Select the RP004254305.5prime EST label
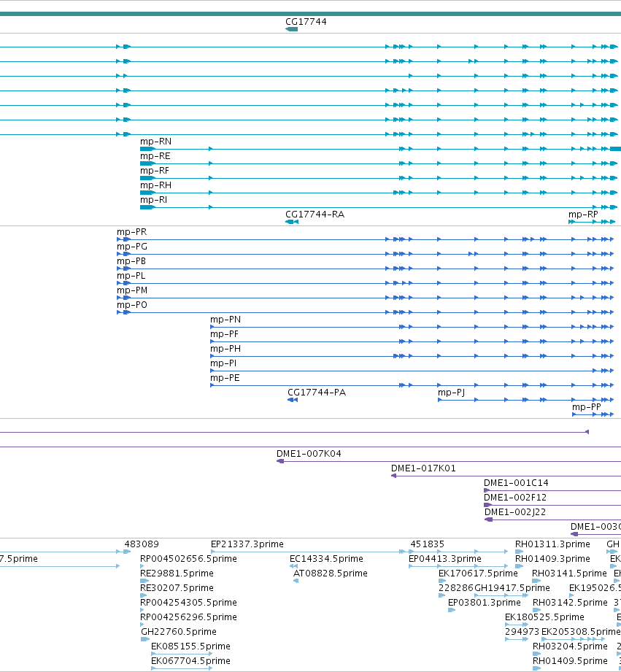The image size is (621, 672). (188, 602)
